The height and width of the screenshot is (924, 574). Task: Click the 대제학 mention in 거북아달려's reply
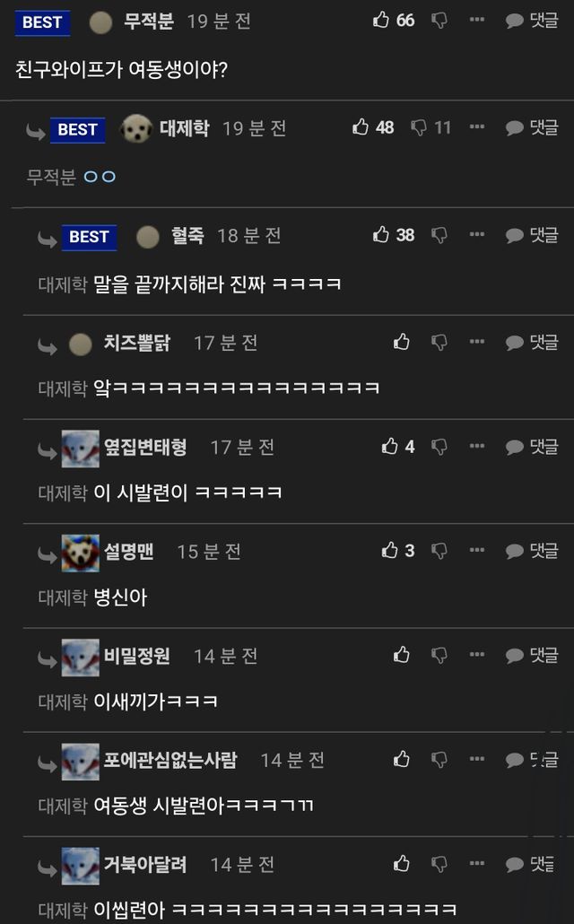pyautogui.click(x=63, y=910)
